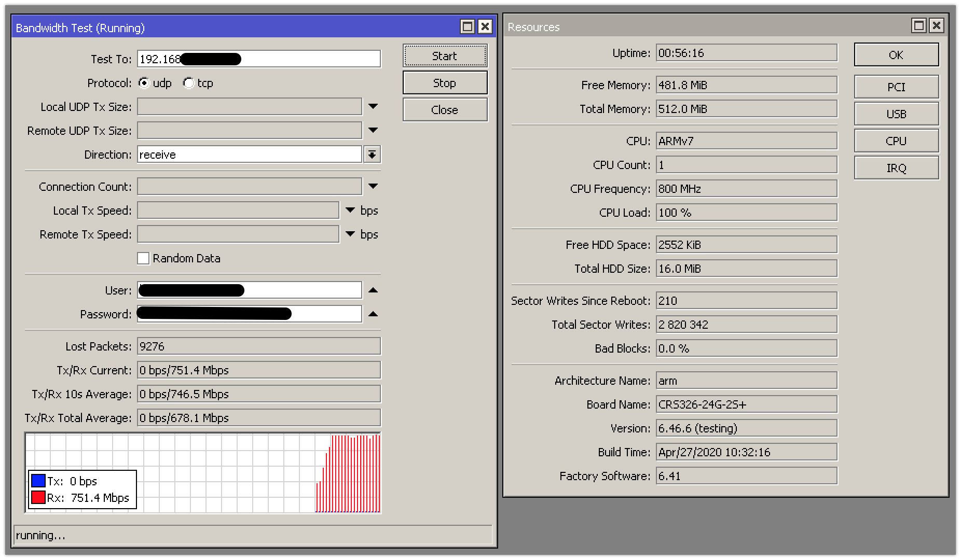Click the Tx/Rx Total Average value
Screen dimensions: 961x560
[259, 418]
